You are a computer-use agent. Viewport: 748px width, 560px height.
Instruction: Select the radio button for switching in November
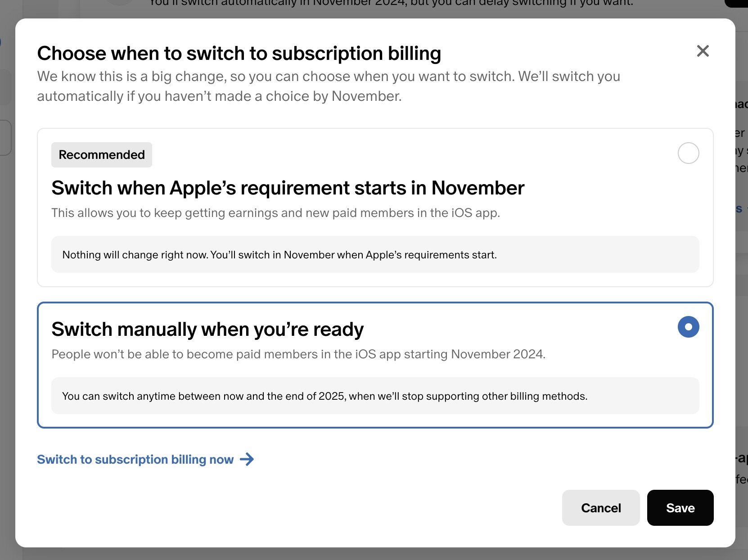pyautogui.click(x=688, y=153)
